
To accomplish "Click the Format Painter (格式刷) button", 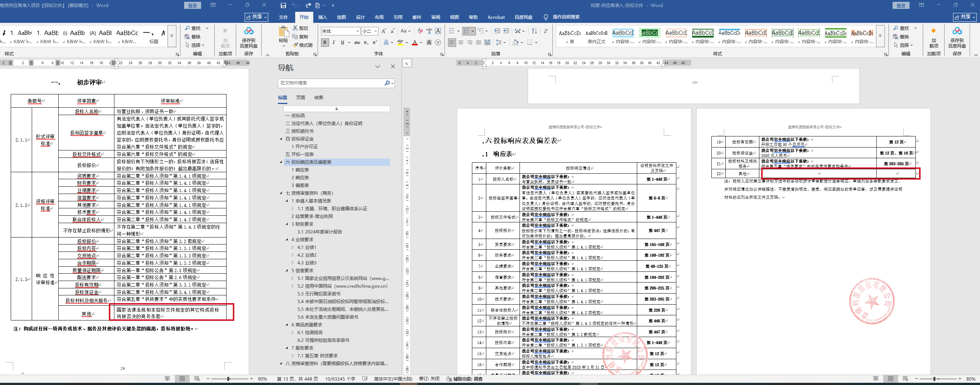I will coord(303,45).
